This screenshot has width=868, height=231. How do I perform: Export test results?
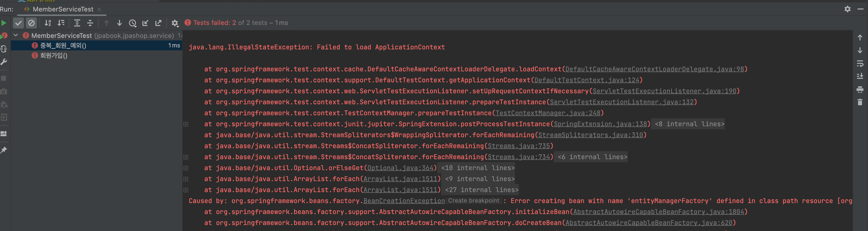[x=158, y=23]
